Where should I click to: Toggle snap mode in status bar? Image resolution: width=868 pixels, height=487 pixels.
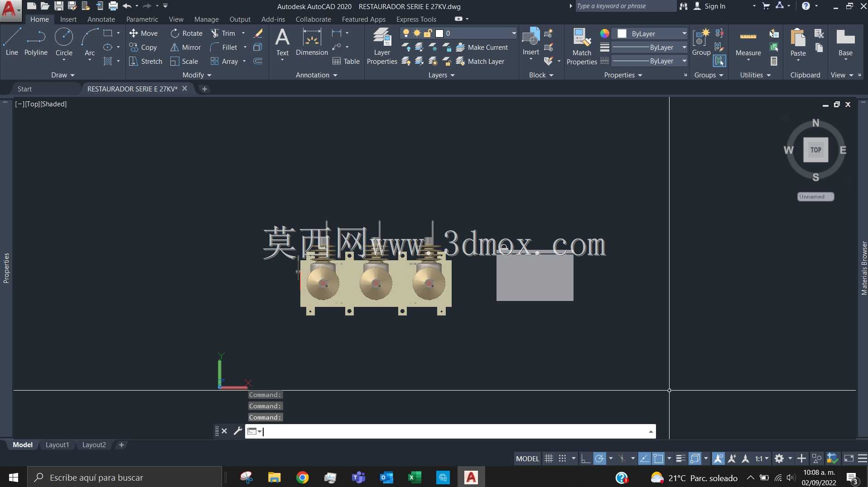(x=562, y=458)
